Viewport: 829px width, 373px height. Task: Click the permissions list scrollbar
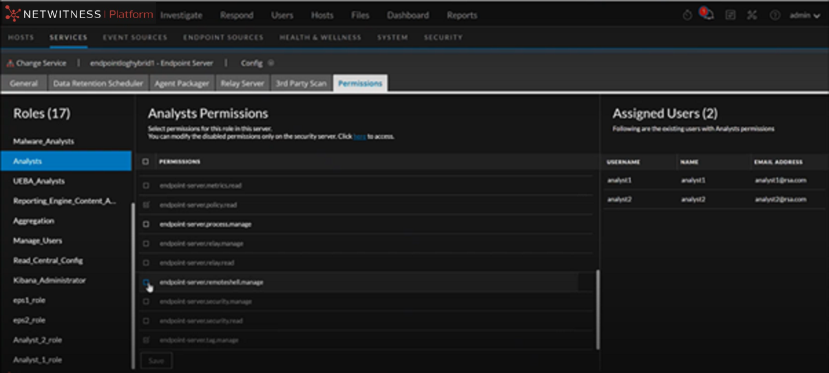(598, 309)
